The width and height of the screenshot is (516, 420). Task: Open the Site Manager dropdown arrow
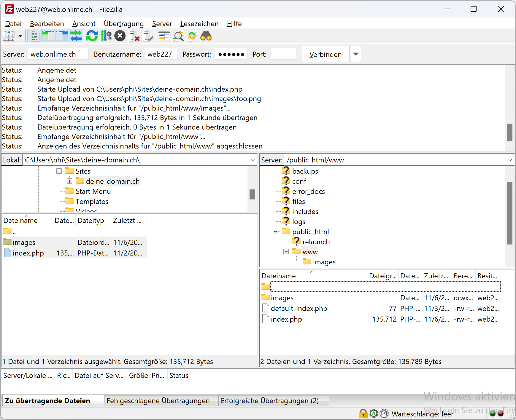click(x=20, y=36)
